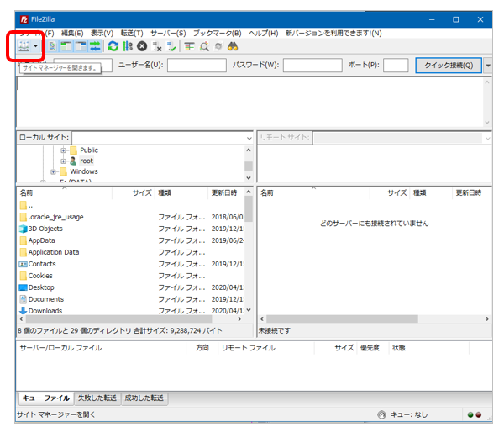Click the reconnect to last server icon
504x432 pixels.
171,46
